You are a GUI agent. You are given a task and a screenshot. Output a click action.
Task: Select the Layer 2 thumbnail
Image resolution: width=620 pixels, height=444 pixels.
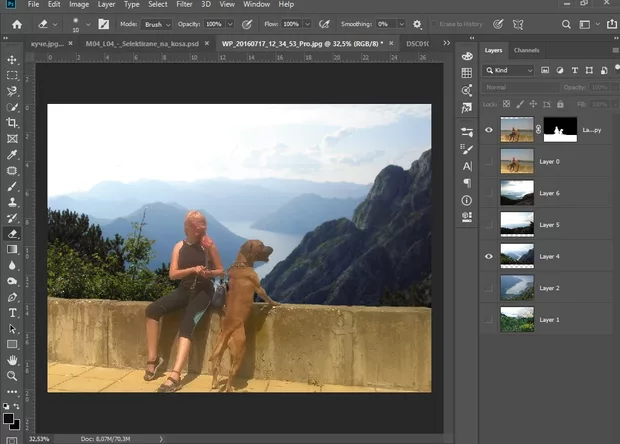[x=516, y=288]
